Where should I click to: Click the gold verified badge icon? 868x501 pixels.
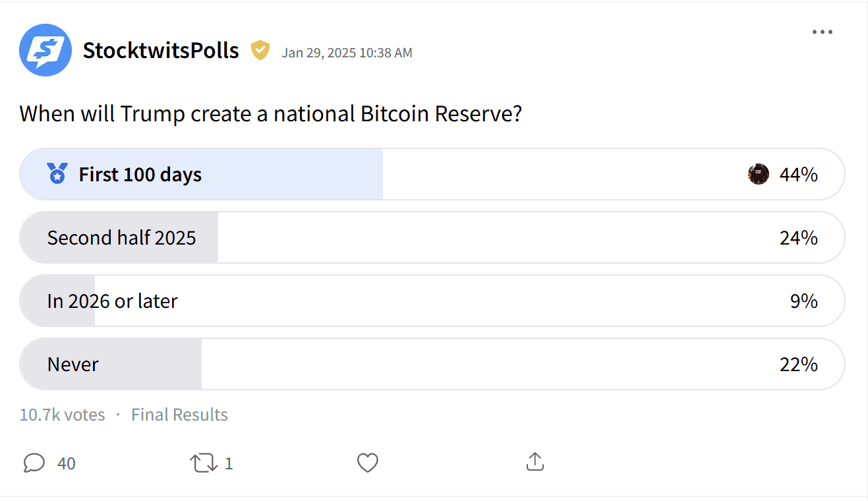tap(260, 50)
